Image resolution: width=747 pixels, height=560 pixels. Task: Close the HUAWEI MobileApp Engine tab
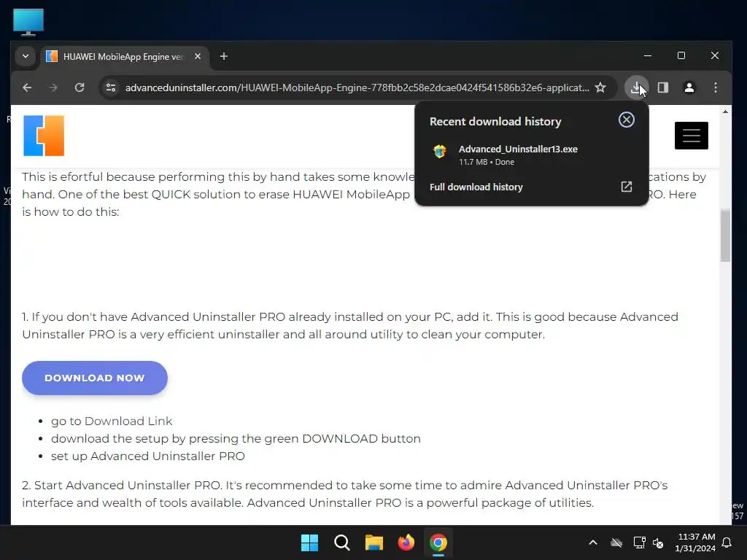tap(198, 57)
